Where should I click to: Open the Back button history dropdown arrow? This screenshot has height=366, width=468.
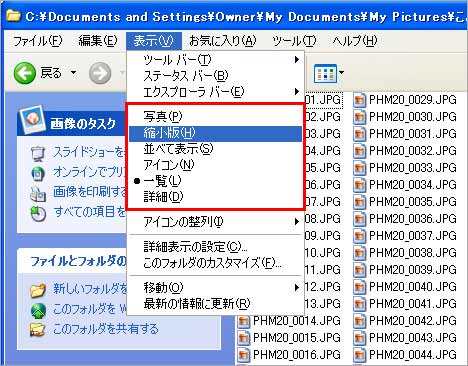click(73, 72)
